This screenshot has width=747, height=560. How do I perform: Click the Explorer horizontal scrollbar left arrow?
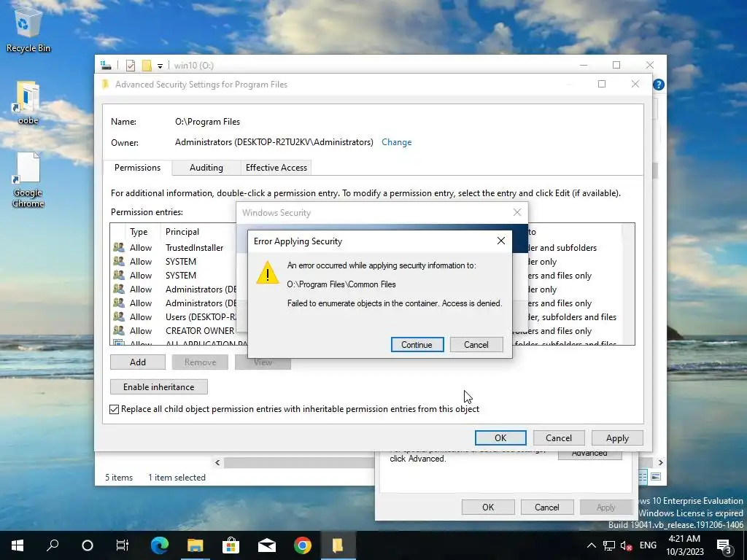tap(217, 462)
